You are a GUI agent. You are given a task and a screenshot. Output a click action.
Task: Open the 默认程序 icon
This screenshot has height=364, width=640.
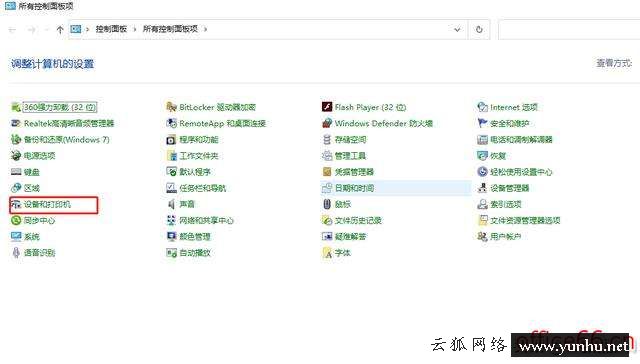click(171, 172)
